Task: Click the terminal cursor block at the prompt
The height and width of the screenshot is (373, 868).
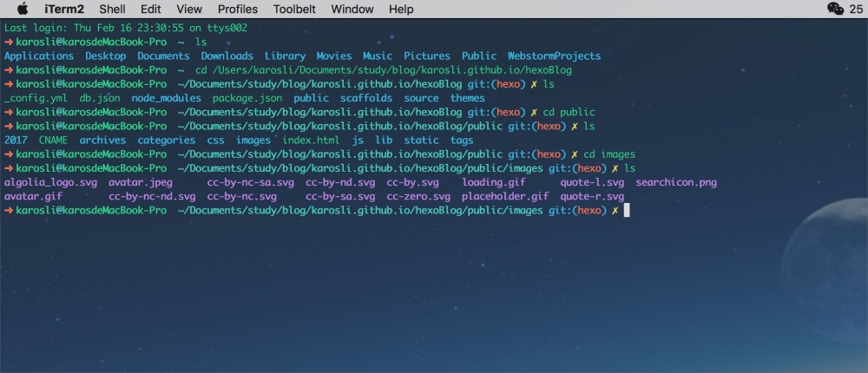Action: (x=627, y=211)
